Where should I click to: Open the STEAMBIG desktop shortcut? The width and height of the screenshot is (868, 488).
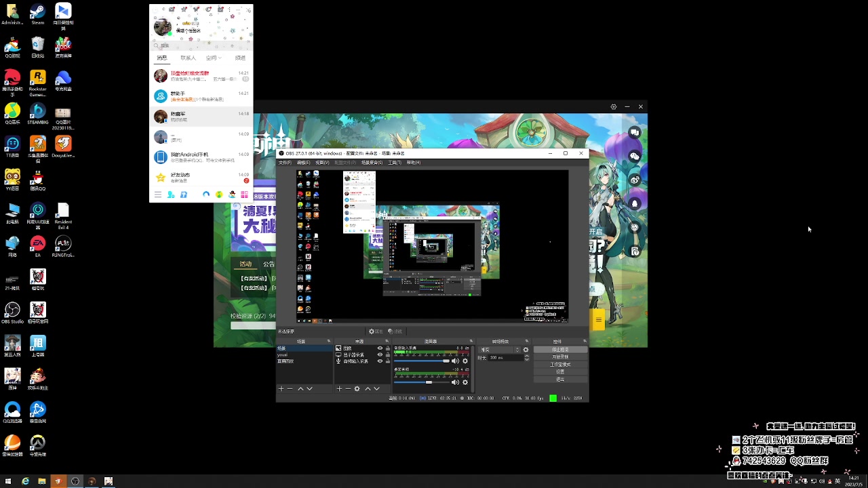click(x=38, y=114)
